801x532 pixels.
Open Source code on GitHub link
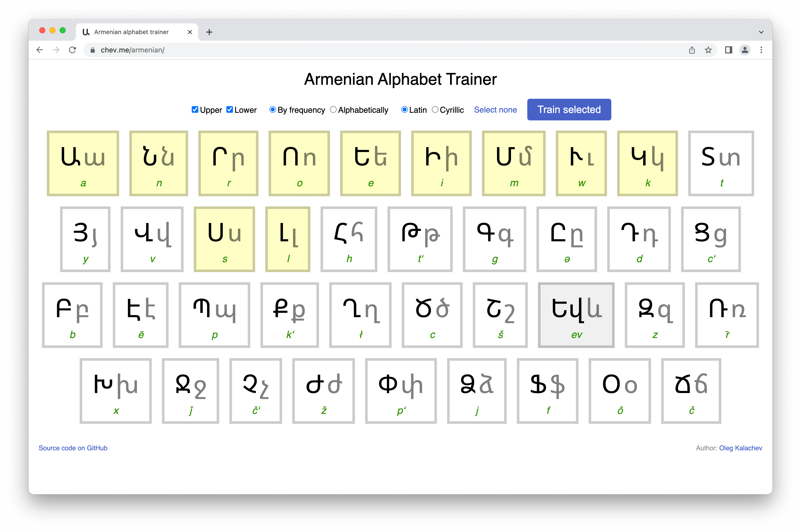[x=73, y=448]
